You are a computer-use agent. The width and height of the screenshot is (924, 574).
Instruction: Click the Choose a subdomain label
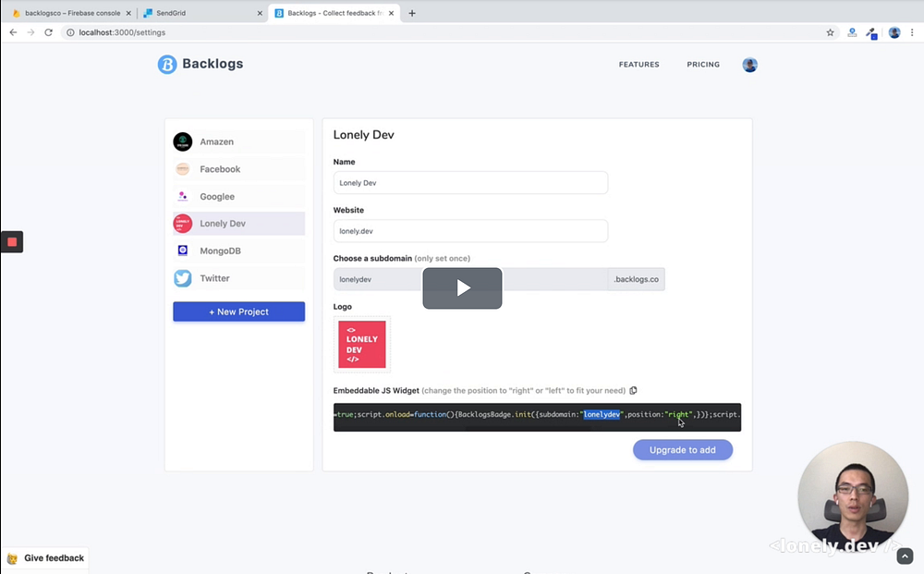[372, 258]
